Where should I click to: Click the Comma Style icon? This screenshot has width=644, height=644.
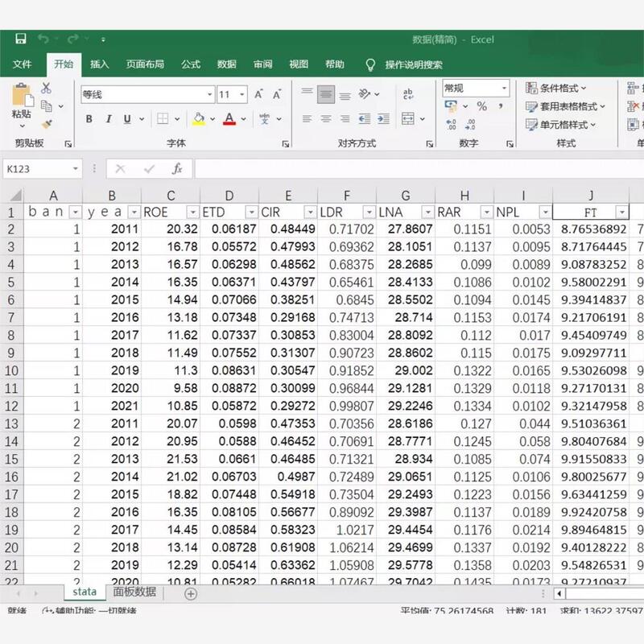501,106
